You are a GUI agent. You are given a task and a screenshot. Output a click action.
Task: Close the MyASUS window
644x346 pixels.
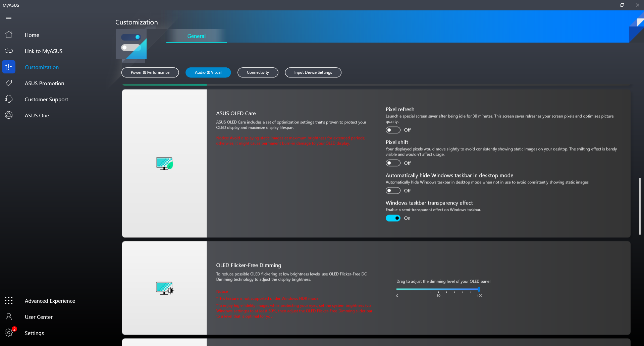coord(637,5)
